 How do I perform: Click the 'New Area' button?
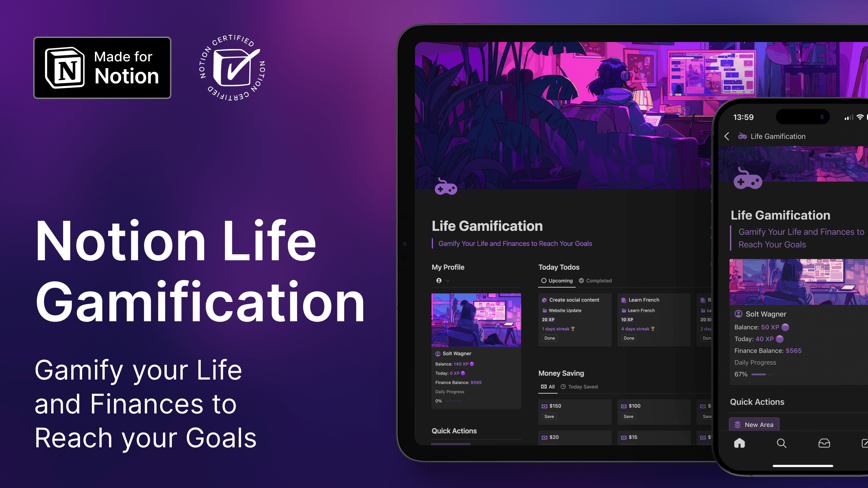coord(757,424)
